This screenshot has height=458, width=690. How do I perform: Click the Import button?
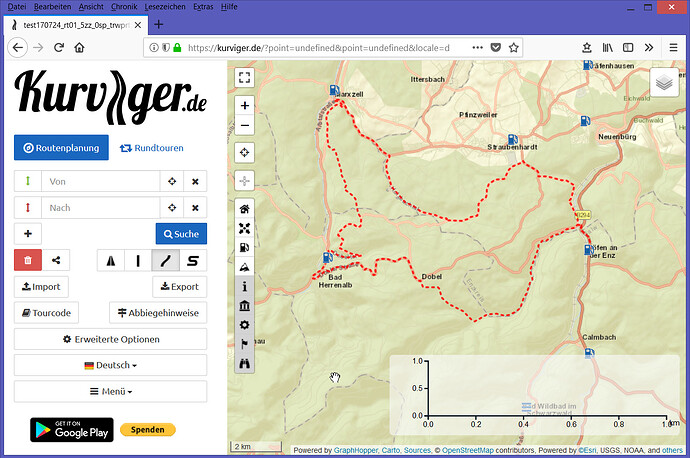[41, 287]
